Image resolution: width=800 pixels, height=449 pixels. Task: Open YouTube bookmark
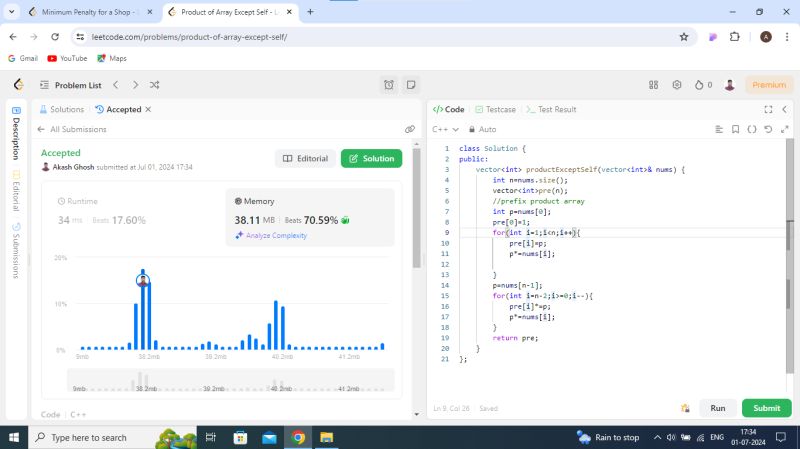67,58
